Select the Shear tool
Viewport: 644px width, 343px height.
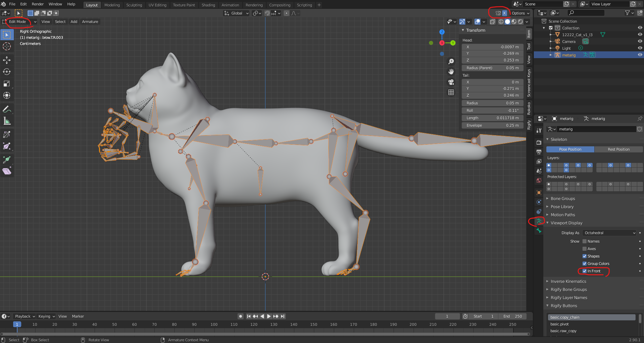coord(7,171)
